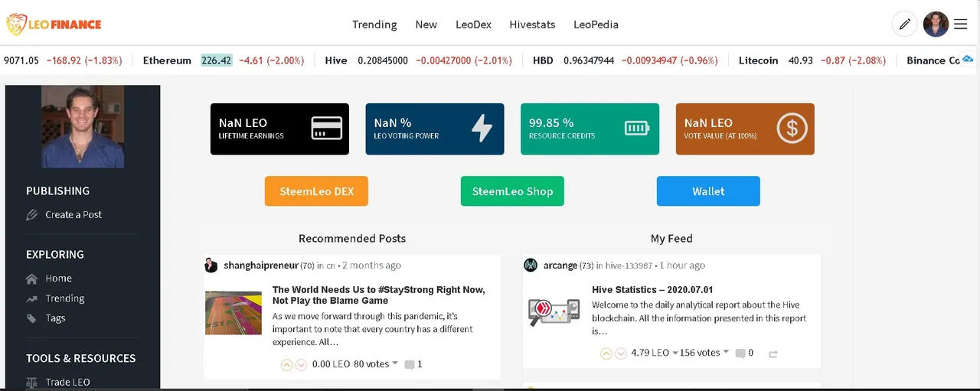Expand the 156 votes dropdown
The width and height of the screenshot is (980, 391).
[x=726, y=353]
